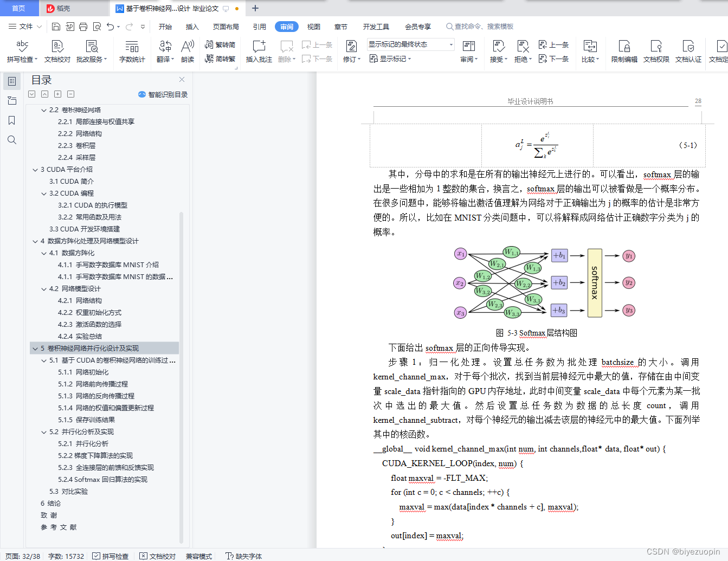The height and width of the screenshot is (561, 728).
Task: Open the chapter navigation icon in left sidebar
Action: coord(12,101)
